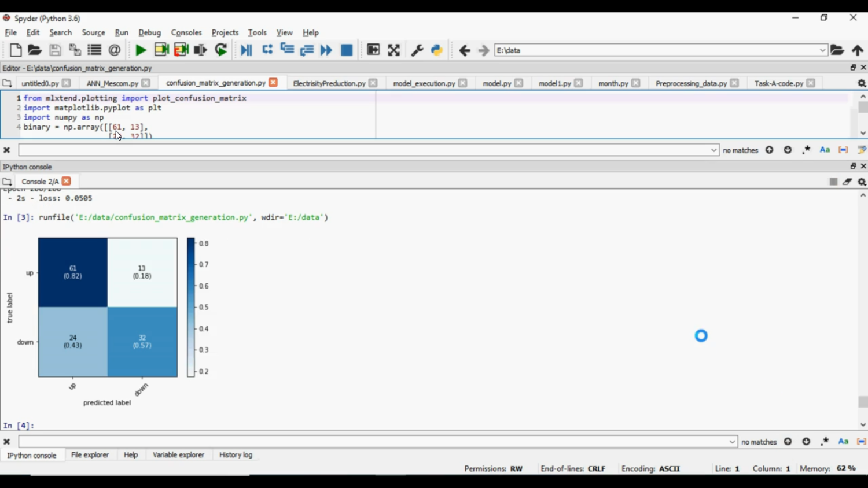868x488 pixels.
Task: Run the confusion_matrix_generation.py script
Action: [x=140, y=50]
